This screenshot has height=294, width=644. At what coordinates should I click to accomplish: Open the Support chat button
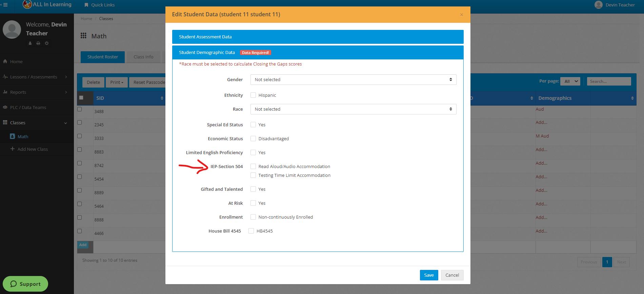coord(25,284)
